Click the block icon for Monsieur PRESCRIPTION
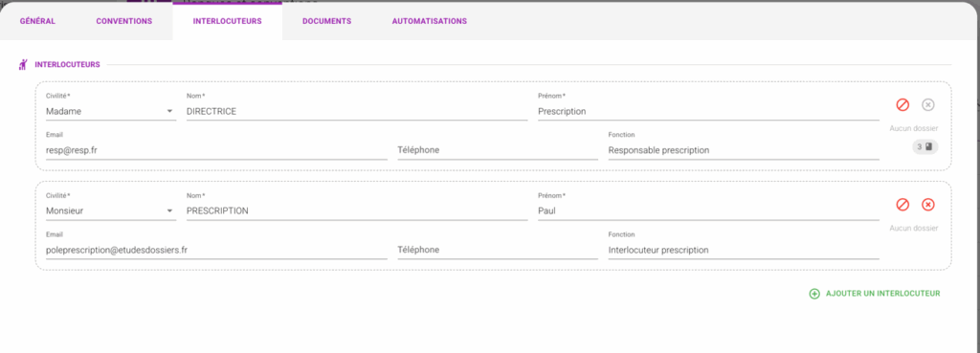Image resolution: width=980 pixels, height=353 pixels. click(902, 205)
